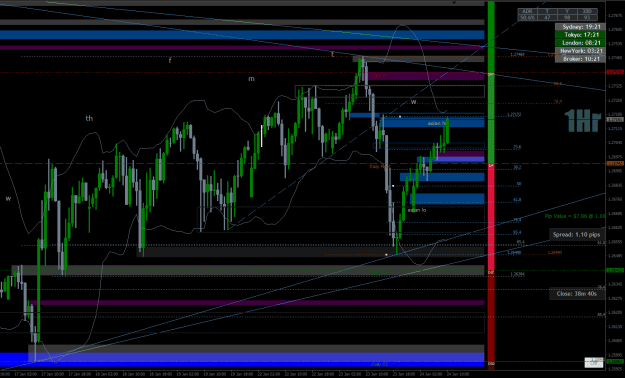Click the ADR value cell showing 47
625x378 pixels.
pos(547,17)
